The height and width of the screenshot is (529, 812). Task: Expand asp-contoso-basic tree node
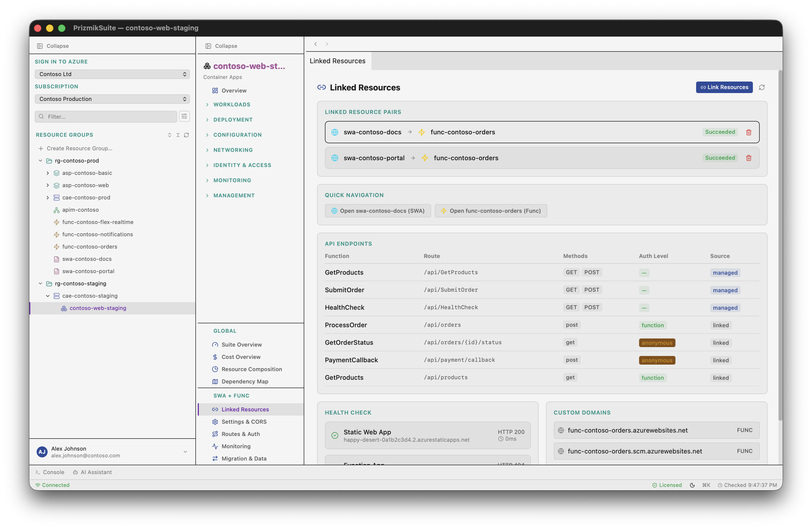coord(48,173)
